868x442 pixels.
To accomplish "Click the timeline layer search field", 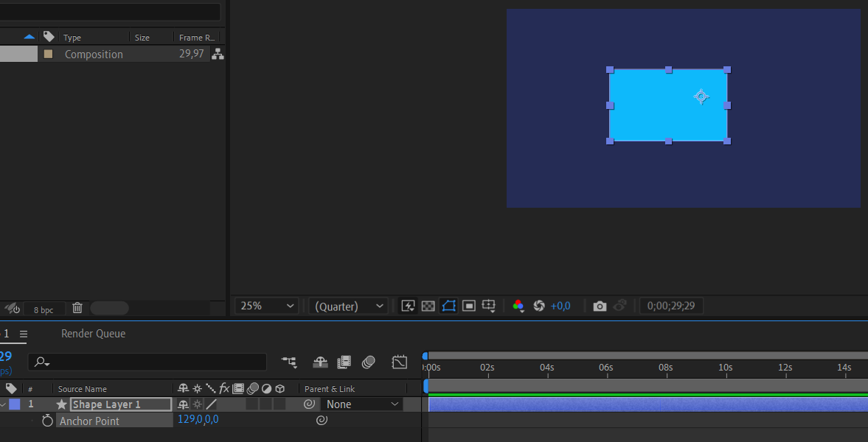I will [155, 362].
